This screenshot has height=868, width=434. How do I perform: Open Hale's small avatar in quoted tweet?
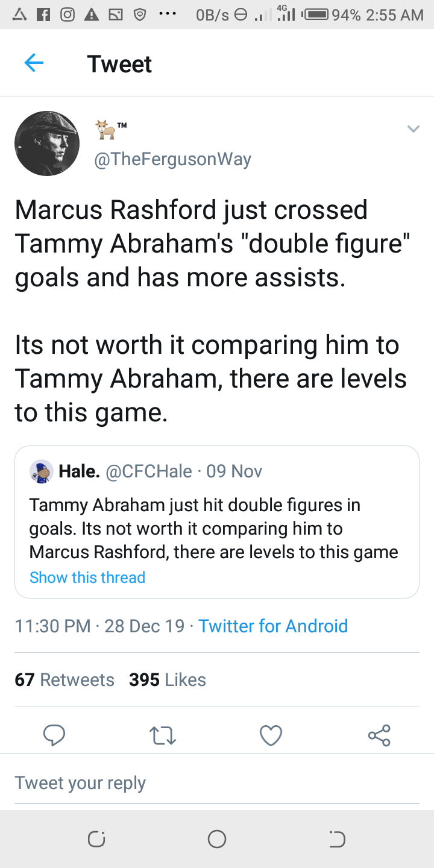point(42,471)
